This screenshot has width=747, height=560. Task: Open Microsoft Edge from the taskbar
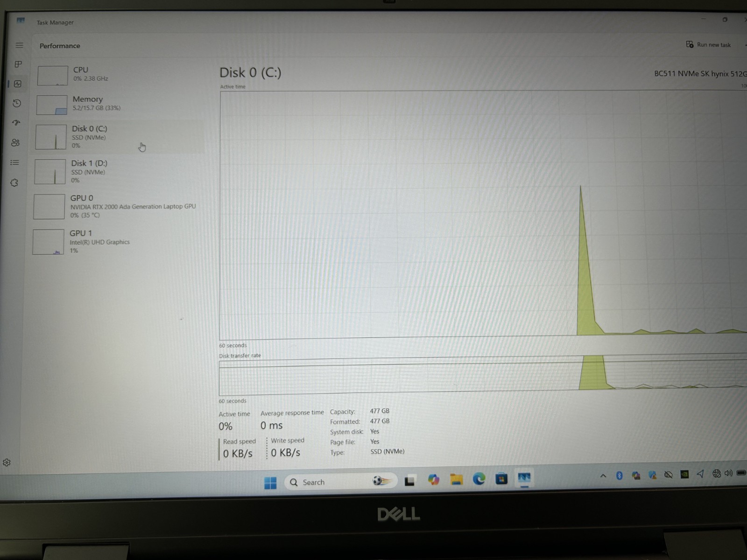pyautogui.click(x=479, y=478)
